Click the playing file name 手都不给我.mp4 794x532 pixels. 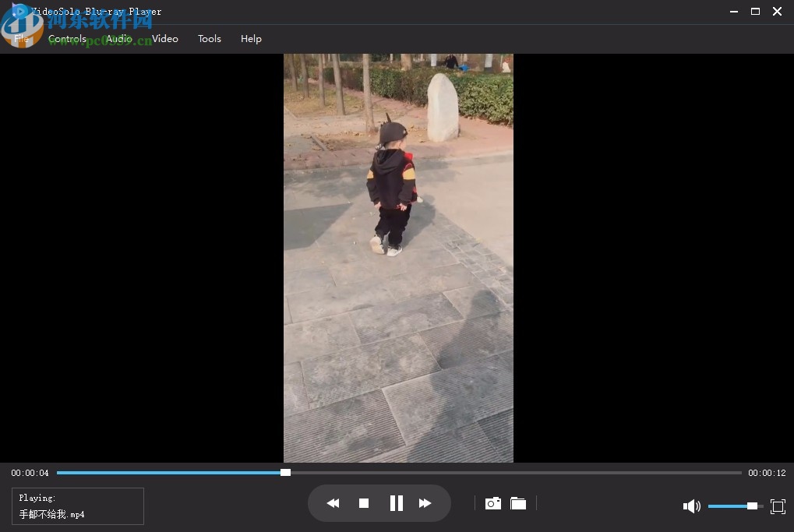(51, 514)
